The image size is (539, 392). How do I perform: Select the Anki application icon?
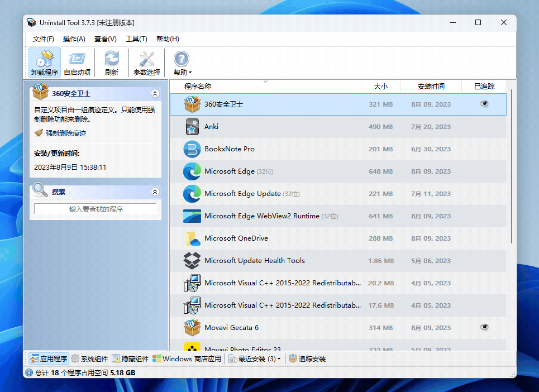tap(192, 127)
